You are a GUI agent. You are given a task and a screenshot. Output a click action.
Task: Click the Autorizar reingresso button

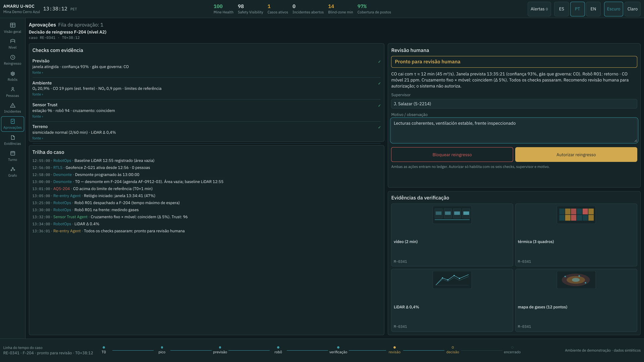tap(576, 155)
